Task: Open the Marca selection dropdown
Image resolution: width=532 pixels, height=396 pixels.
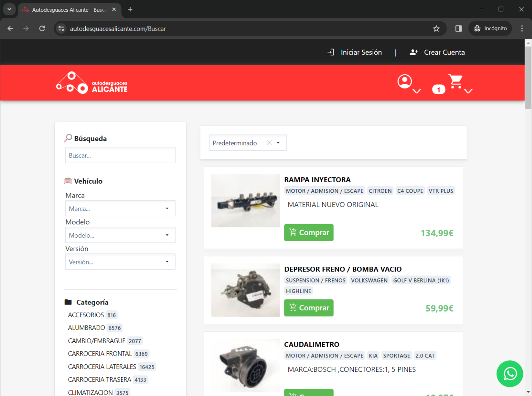Action: pos(120,208)
